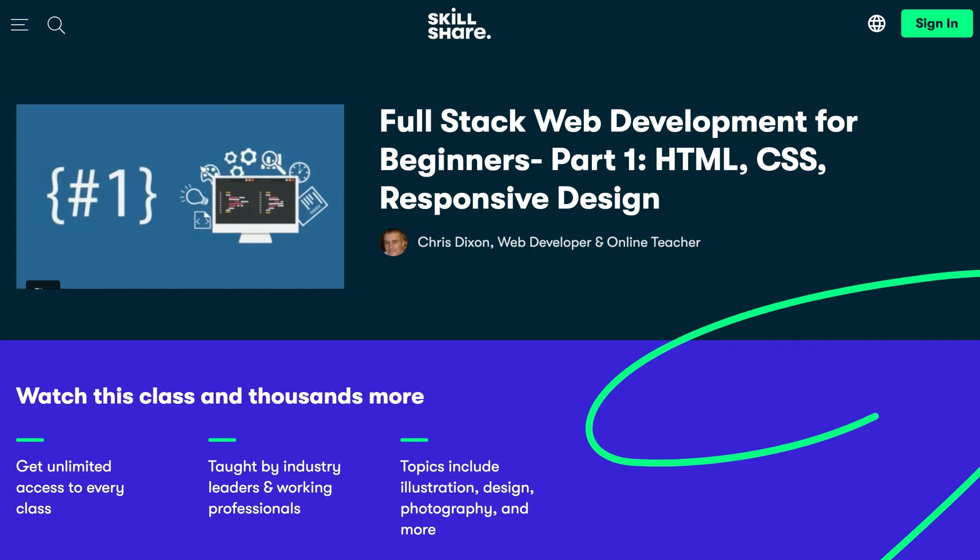
Task: Open the hamburger navigation menu
Action: coord(19,24)
